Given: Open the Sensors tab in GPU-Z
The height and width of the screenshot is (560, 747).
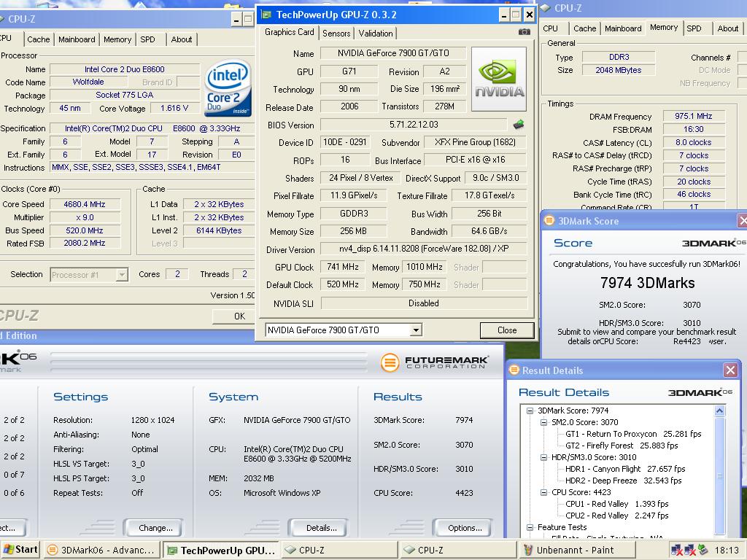Looking at the screenshot, I should point(336,34).
